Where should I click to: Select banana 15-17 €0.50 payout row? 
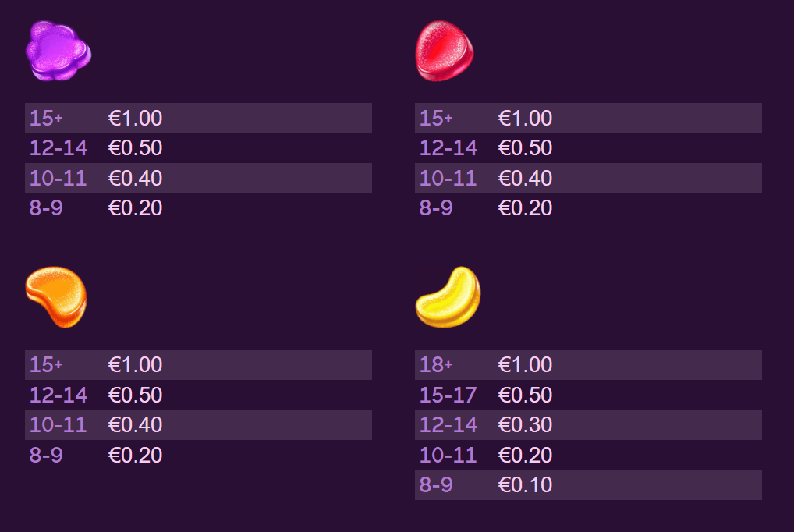coord(588,395)
